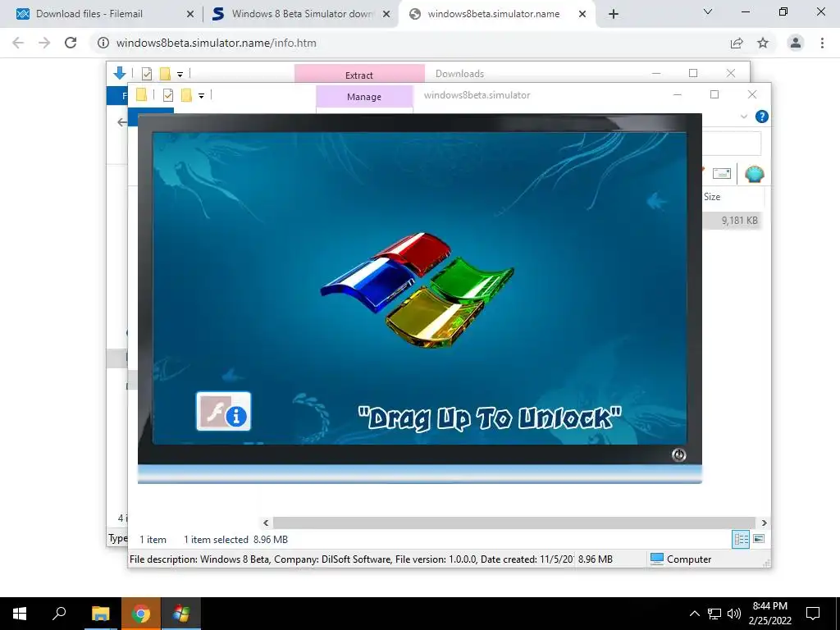Open the Manage tab in windows8beta.simulator window
This screenshot has height=630, width=840.
364,97
